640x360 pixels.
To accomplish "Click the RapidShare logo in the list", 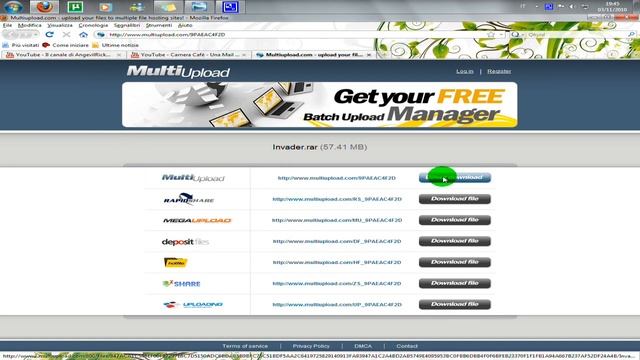I will click(x=189, y=199).
